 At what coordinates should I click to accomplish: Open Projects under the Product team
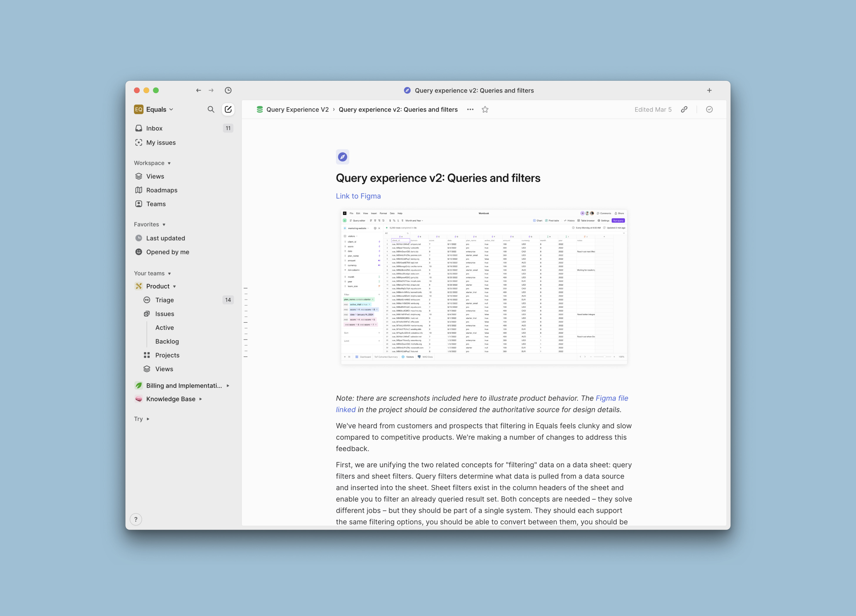point(167,355)
